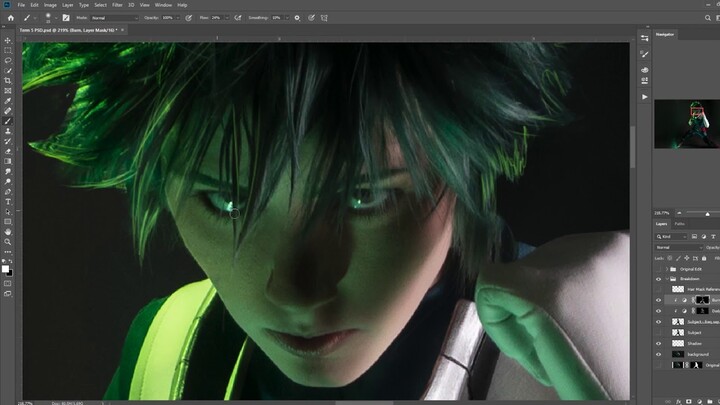720x405 pixels.
Task: Open the Smoothing value dropdown arrow
Action: tap(287, 18)
